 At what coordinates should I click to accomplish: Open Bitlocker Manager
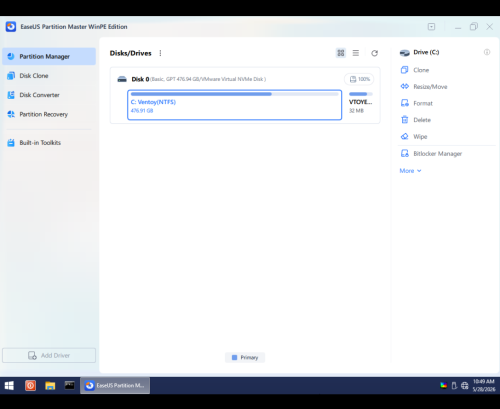click(438, 154)
